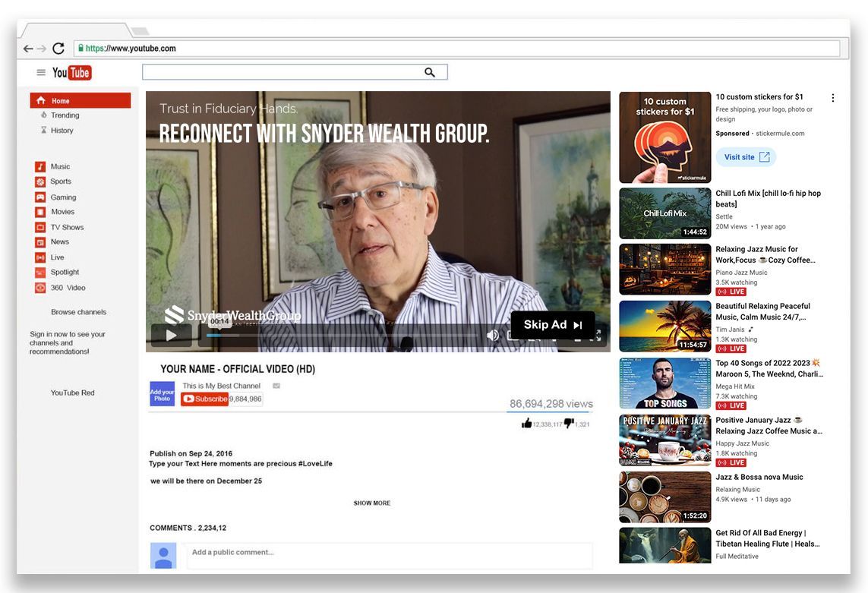The width and height of the screenshot is (868, 593).
Task: Open the 360 Video category icon
Action: [40, 288]
